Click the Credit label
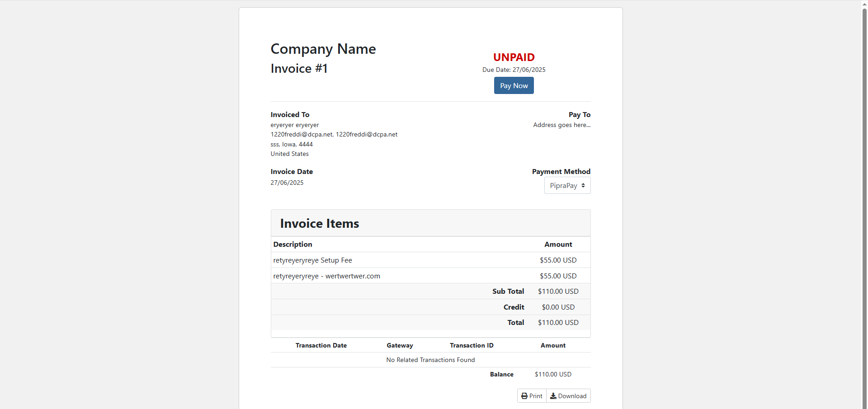 [x=514, y=307]
